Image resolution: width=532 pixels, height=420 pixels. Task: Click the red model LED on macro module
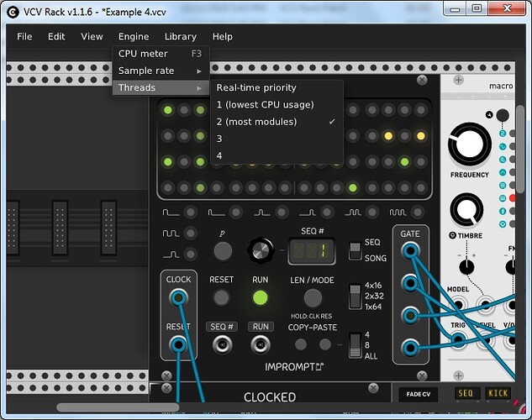(x=513, y=198)
